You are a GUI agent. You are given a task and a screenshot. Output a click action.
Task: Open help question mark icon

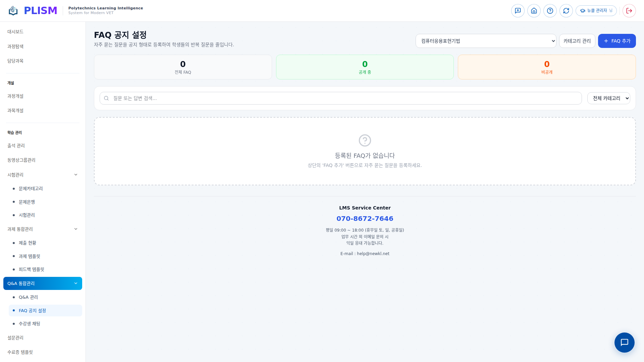[550, 11]
